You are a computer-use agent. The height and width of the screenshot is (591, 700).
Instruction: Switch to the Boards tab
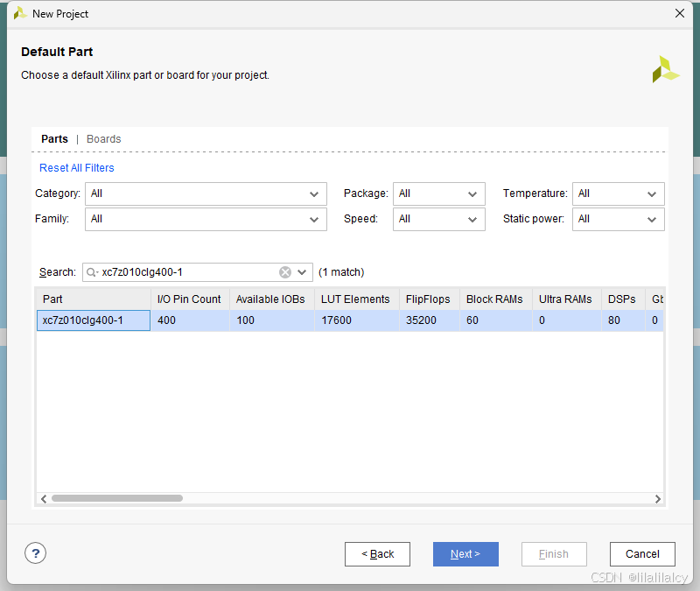pyautogui.click(x=103, y=139)
